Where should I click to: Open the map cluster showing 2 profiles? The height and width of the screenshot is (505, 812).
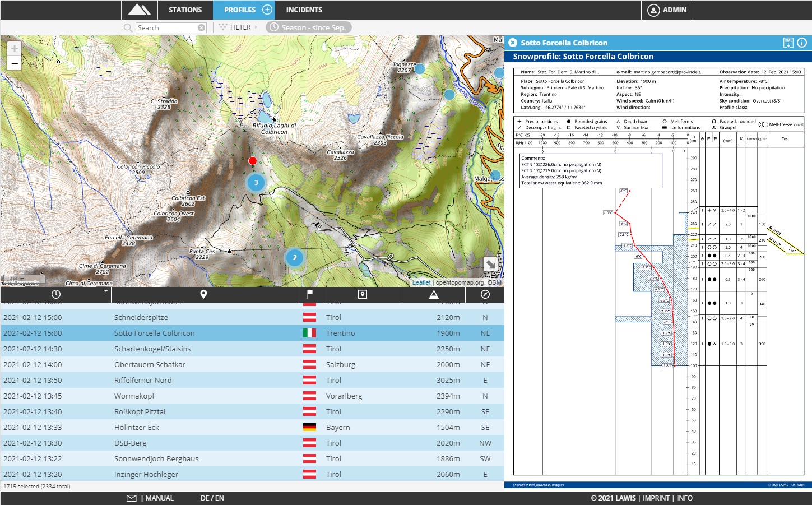295,258
